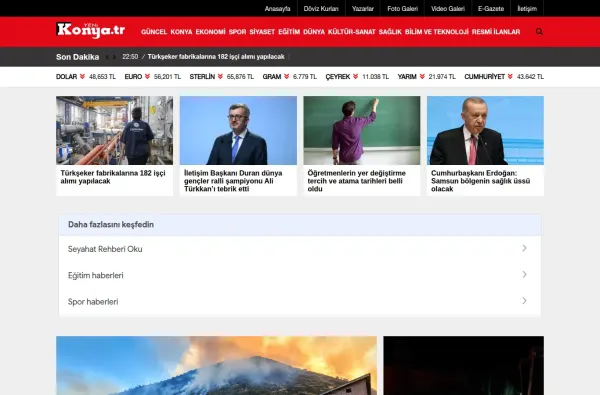
Task: Open İletişim in top bar
Action: click(x=527, y=8)
